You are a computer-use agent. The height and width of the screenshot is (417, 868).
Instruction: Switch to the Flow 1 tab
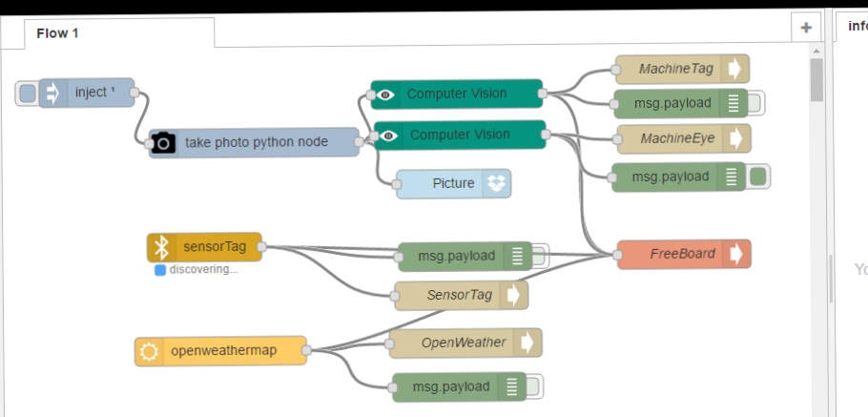pos(58,33)
